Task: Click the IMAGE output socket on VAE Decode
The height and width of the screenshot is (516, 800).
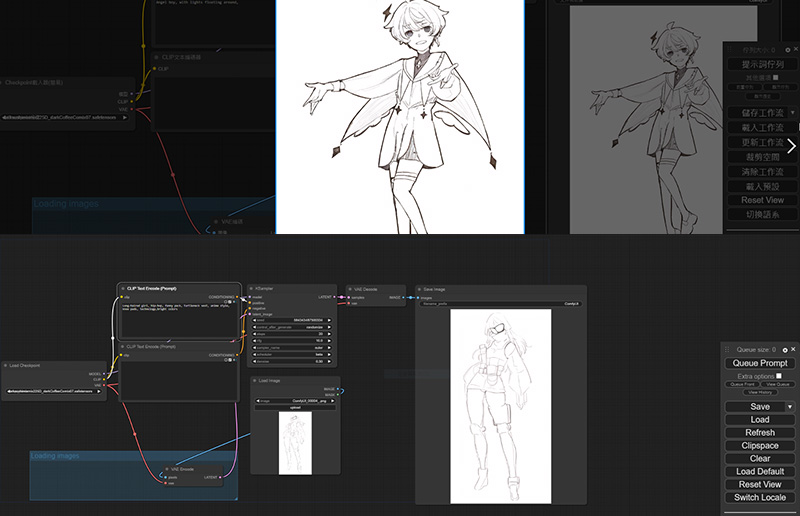Action: 403,297
